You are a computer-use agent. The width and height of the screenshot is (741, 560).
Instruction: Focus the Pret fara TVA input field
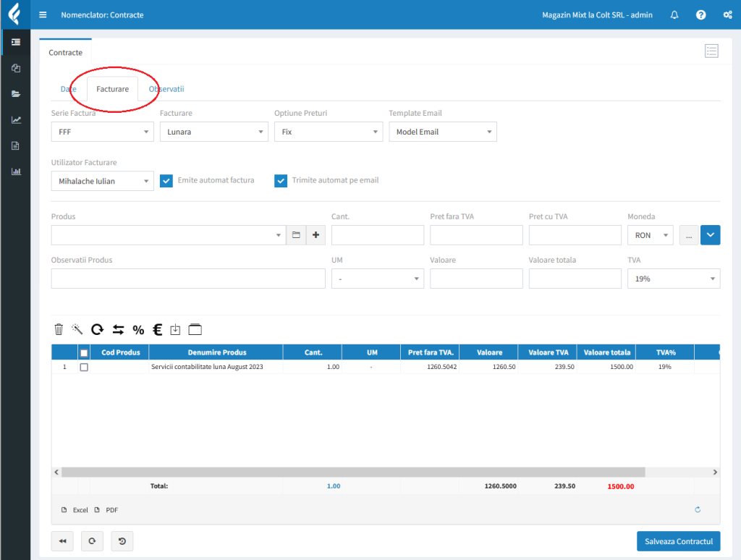pyautogui.click(x=476, y=235)
